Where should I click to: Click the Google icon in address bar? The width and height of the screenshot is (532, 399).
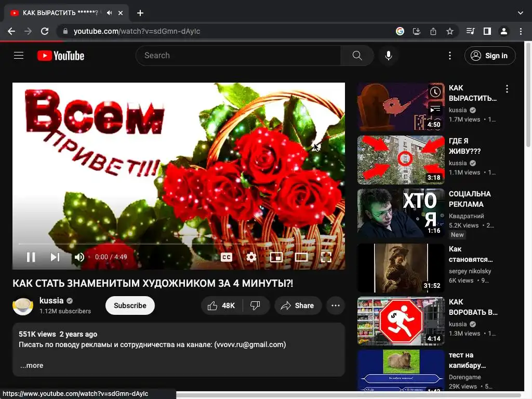coord(400,31)
